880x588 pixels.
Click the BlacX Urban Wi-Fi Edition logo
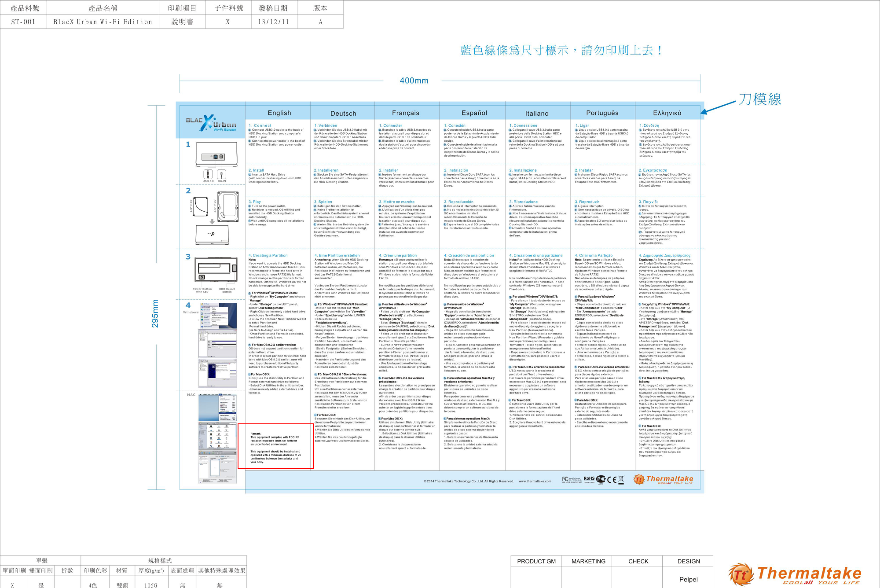click(x=211, y=123)
